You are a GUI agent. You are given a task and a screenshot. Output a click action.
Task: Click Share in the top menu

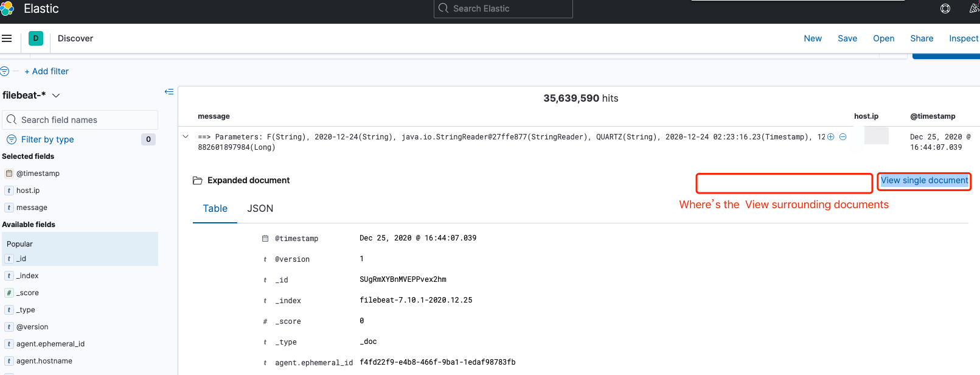(x=922, y=38)
